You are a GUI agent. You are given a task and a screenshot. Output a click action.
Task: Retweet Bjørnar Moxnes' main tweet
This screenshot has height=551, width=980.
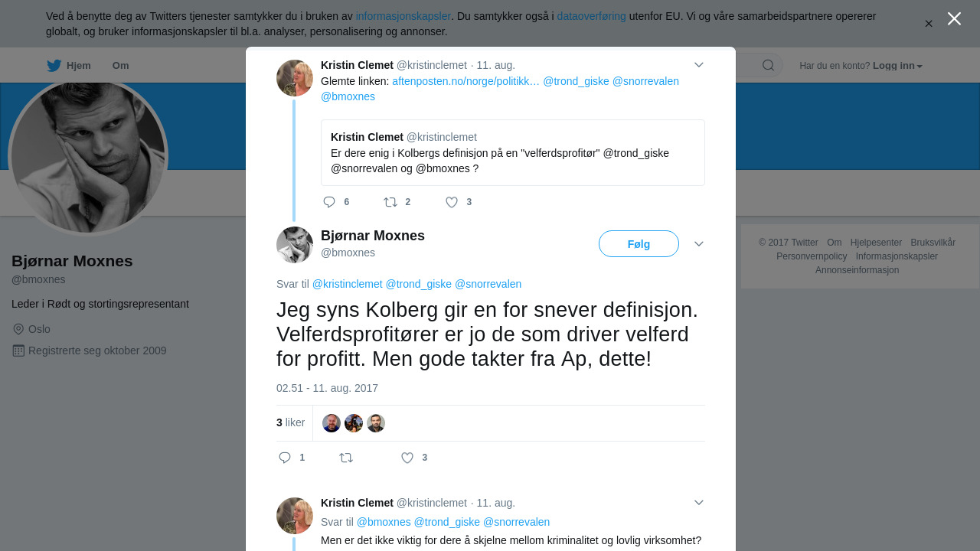click(x=346, y=458)
